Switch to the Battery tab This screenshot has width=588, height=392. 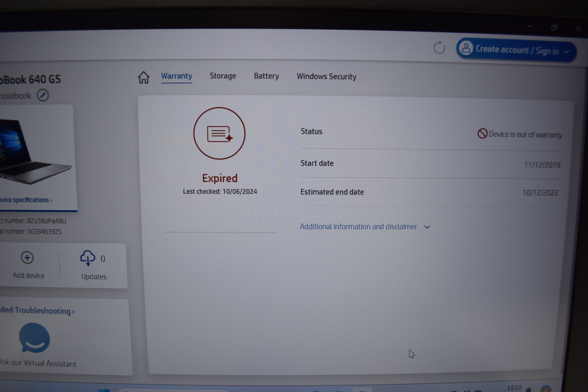pos(266,76)
